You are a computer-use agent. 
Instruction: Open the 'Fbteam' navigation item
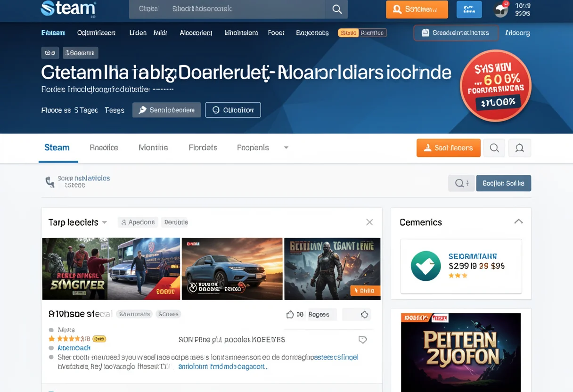tap(53, 33)
